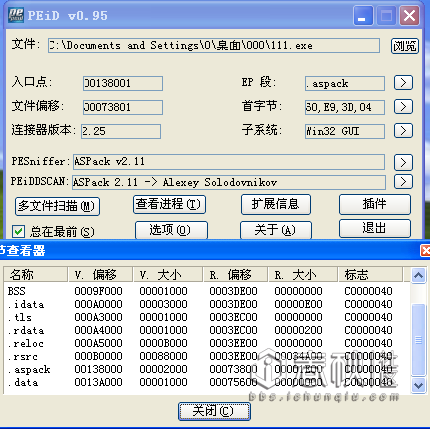Click the 浏览 browse button
Viewport: 430px width, 429px height.
[405, 46]
